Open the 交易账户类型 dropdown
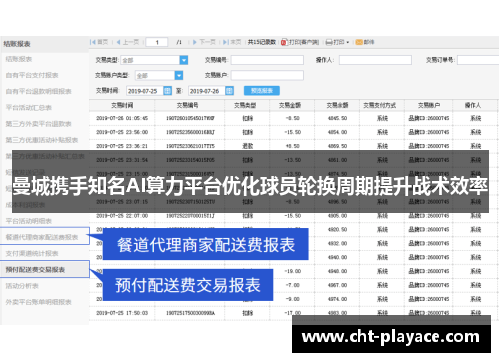Screen dimensions: 500x362 coord(179,76)
